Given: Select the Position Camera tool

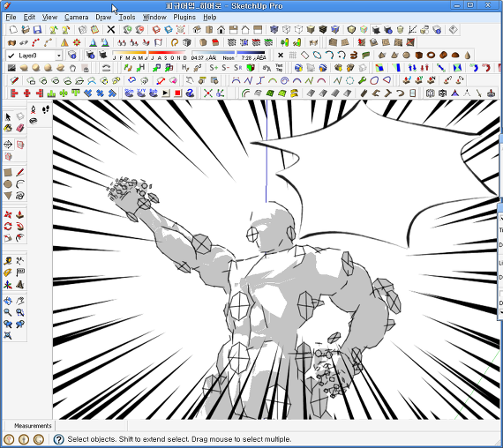Looking at the screenshot, I should tap(34, 109).
